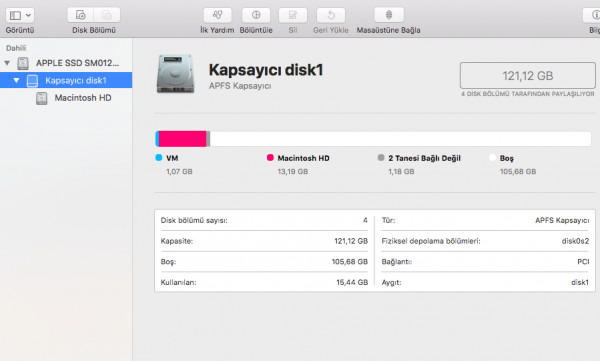Click the blue VM legend dot
Screen dimensions: 600x361
pos(159,157)
